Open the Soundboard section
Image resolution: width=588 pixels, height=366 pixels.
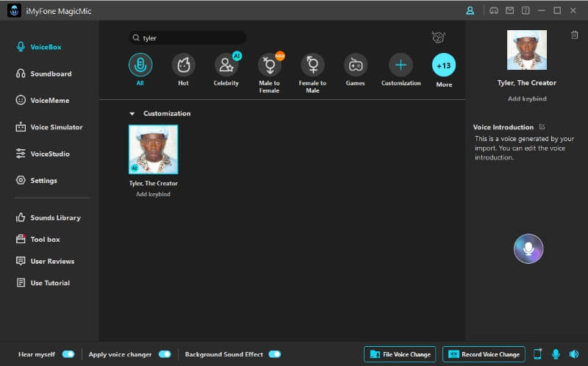(43, 73)
